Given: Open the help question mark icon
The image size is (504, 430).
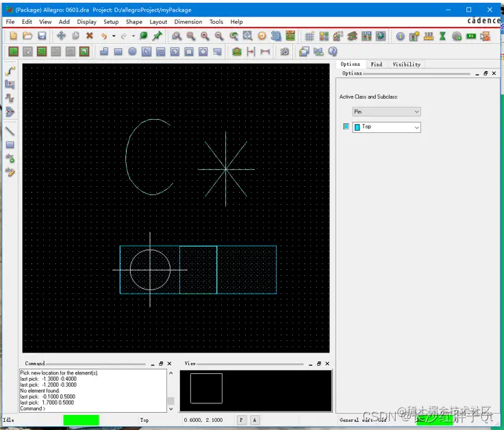Looking at the screenshot, I should click(333, 51).
